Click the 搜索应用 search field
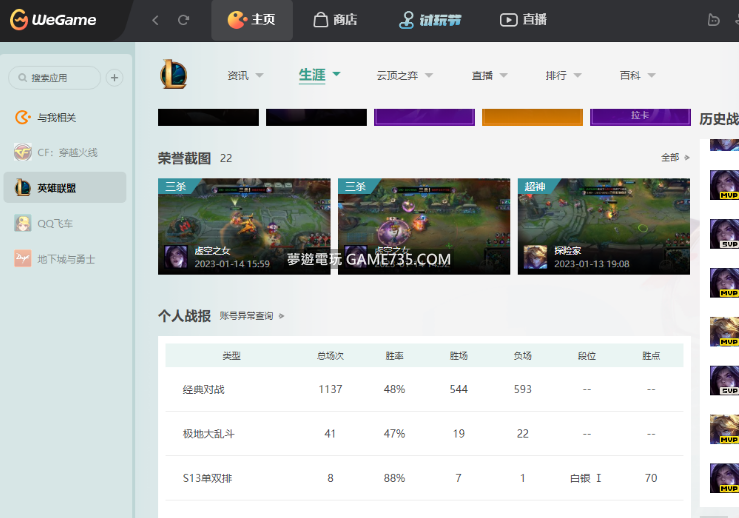The width and height of the screenshot is (739, 518). pyautogui.click(x=55, y=78)
